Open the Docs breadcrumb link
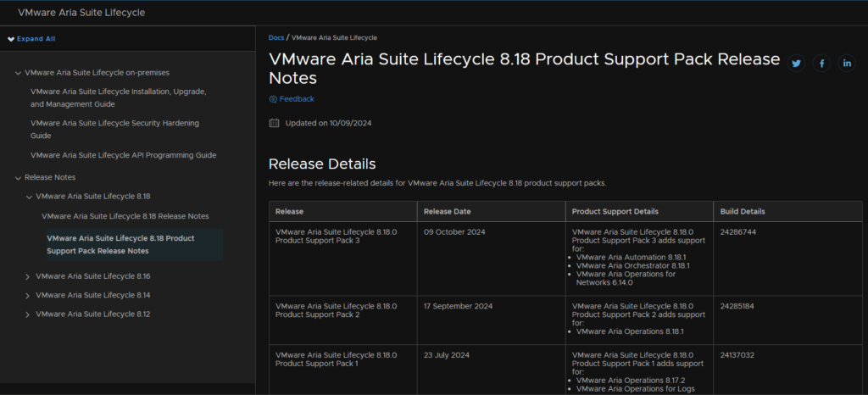Image resolution: width=868 pixels, height=395 pixels. click(276, 37)
